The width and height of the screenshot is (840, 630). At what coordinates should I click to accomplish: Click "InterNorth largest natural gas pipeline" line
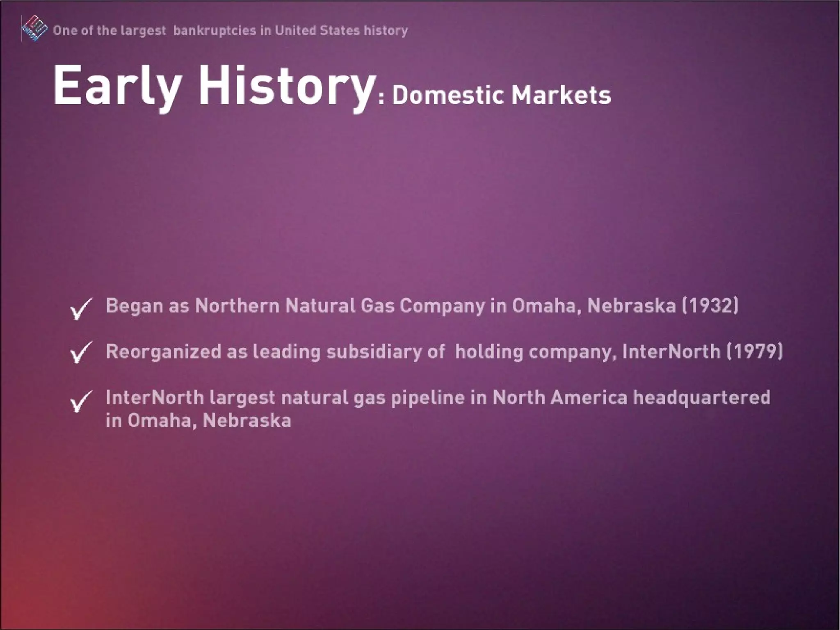(438, 398)
